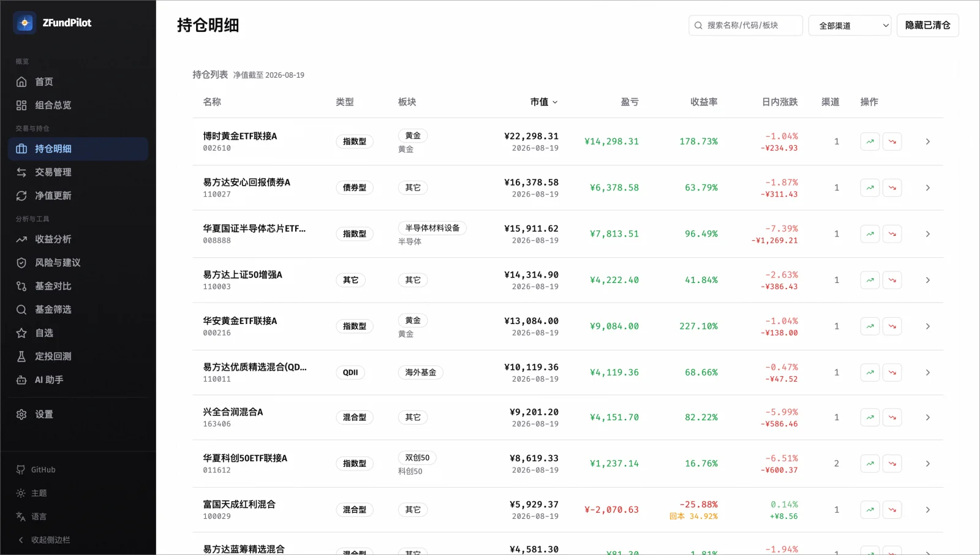Expand the 兴全合润混合A row chevron
The image size is (980, 555).
coord(927,417)
